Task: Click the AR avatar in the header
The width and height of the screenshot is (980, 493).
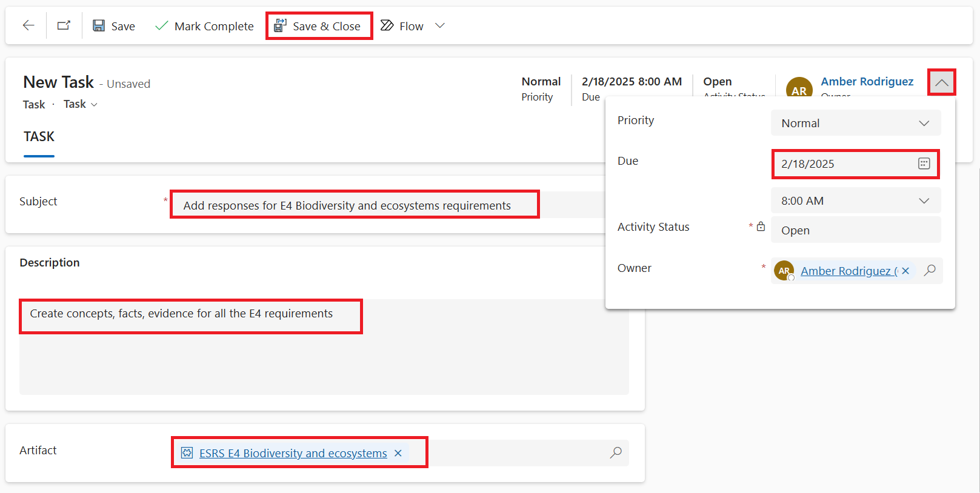Action: click(x=799, y=88)
